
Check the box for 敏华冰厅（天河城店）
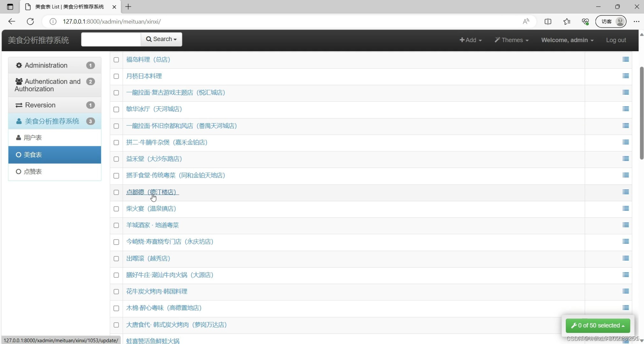coord(116,109)
